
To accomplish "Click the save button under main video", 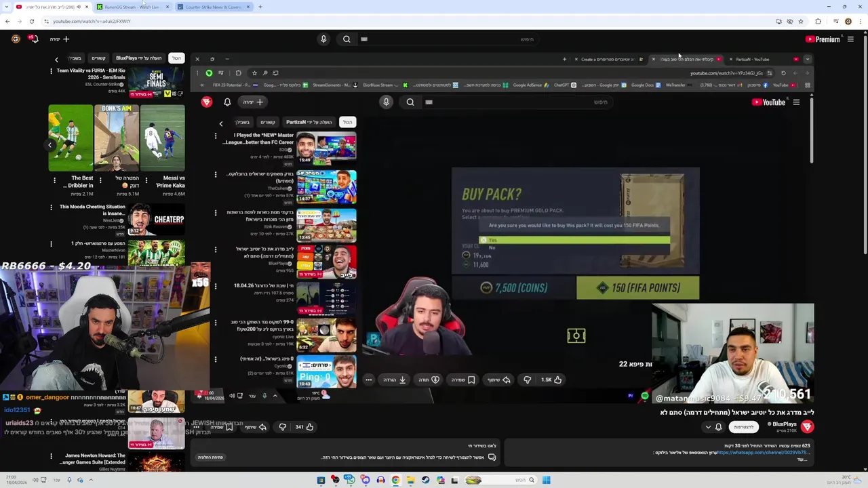I will point(220,427).
